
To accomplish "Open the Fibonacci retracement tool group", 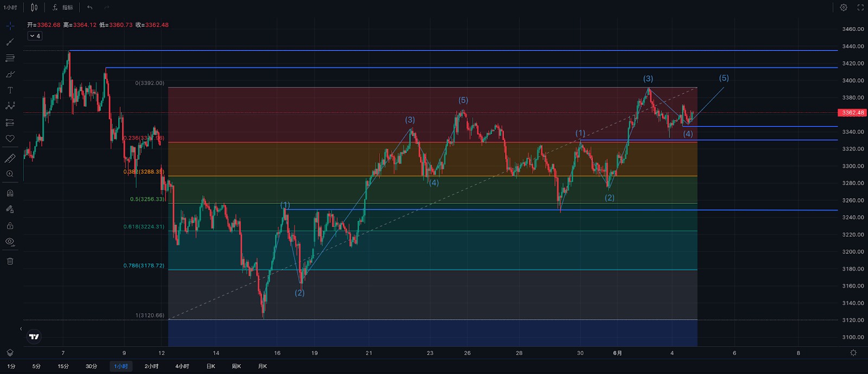I will 10,58.
